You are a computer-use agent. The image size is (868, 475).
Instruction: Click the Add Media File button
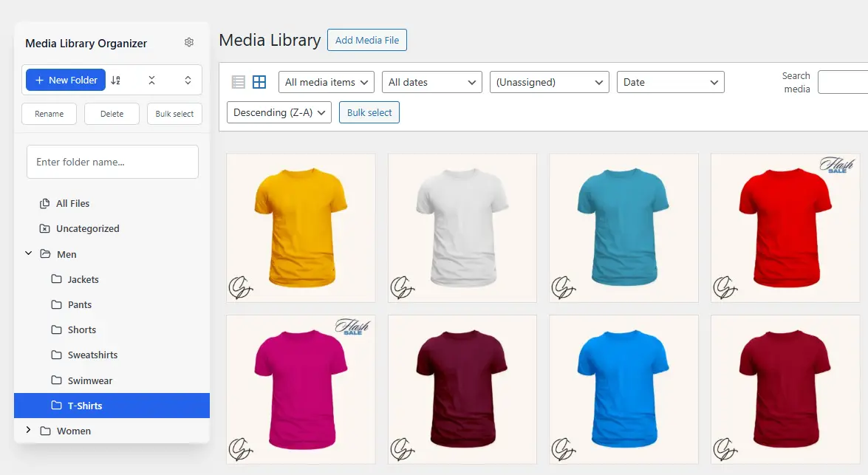(367, 40)
